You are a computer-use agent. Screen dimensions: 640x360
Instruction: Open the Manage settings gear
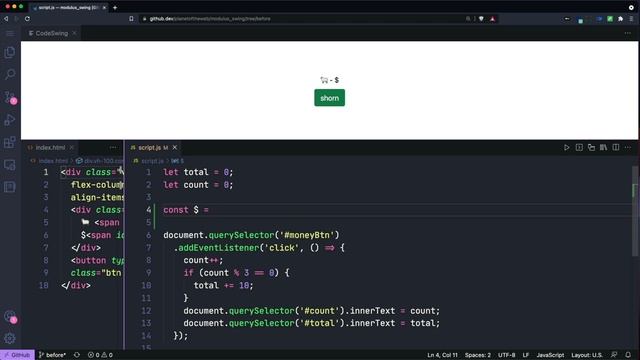click(10, 338)
